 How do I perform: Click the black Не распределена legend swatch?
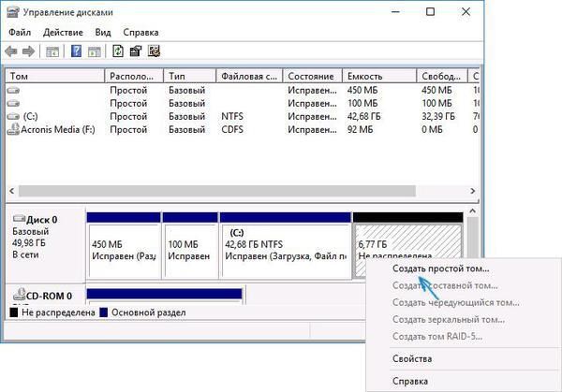[x=14, y=312]
